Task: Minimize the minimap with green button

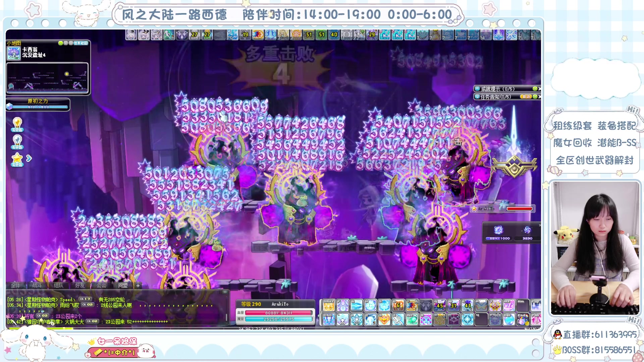Action: click(60, 43)
